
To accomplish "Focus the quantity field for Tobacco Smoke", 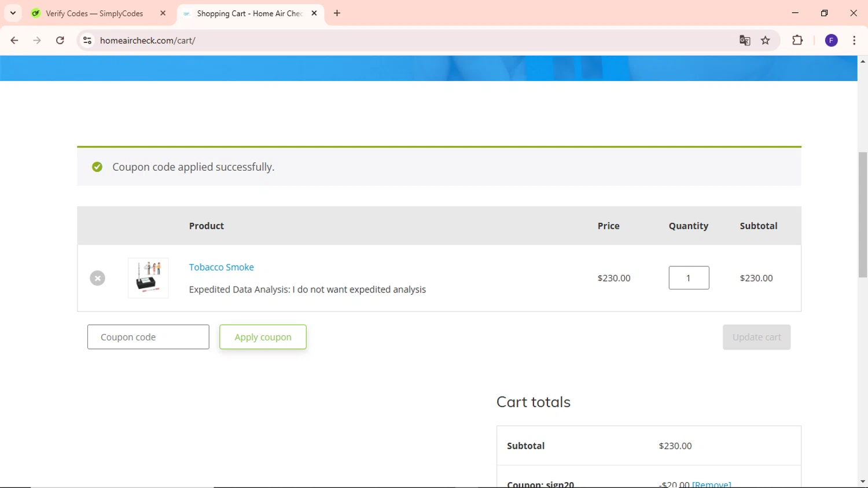I will pyautogui.click(x=689, y=278).
